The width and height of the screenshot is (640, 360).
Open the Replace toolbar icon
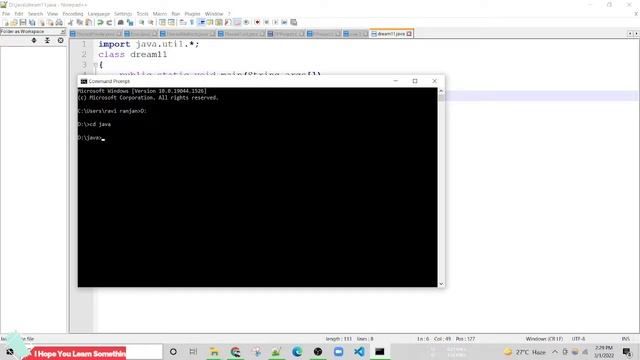click(130, 22)
